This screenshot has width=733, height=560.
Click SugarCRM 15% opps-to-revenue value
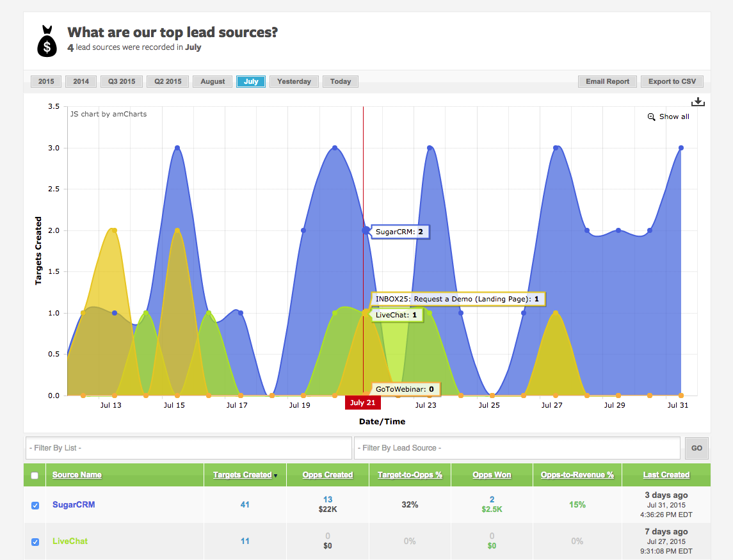(577, 505)
